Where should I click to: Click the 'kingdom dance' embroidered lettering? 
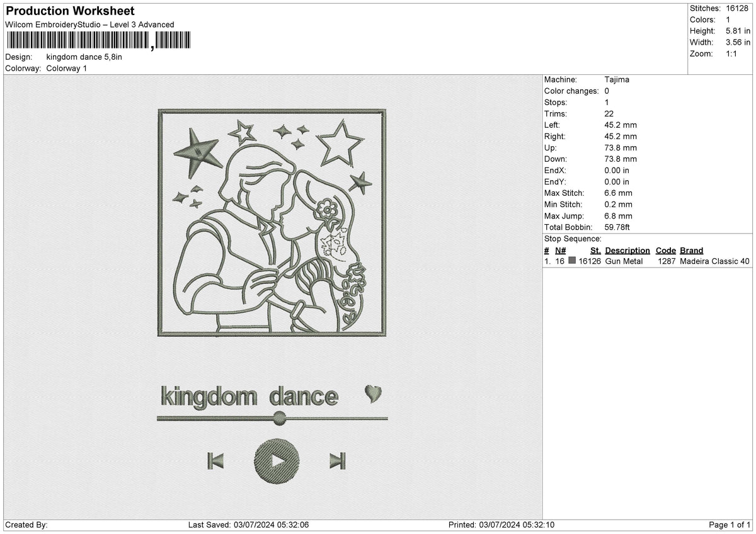249,397
